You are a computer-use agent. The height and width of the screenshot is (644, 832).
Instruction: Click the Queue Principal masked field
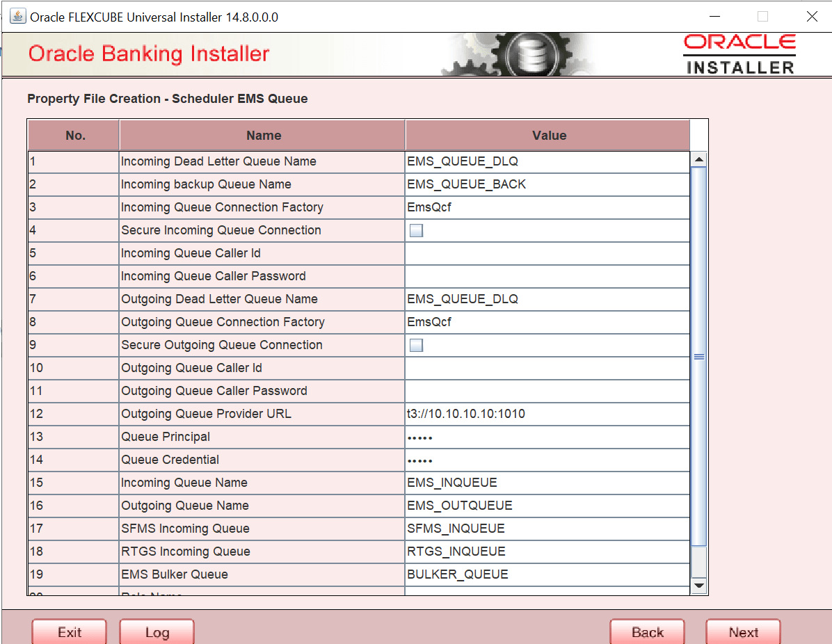pos(547,437)
